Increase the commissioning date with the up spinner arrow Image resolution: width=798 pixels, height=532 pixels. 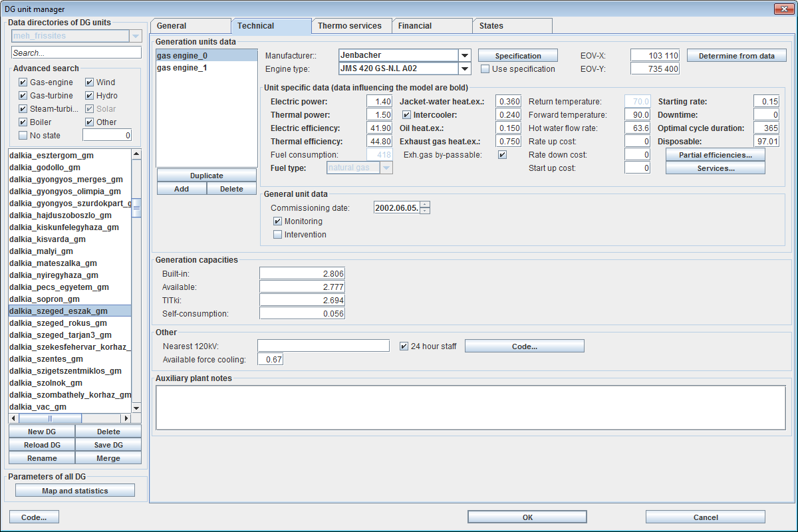[x=425, y=204]
